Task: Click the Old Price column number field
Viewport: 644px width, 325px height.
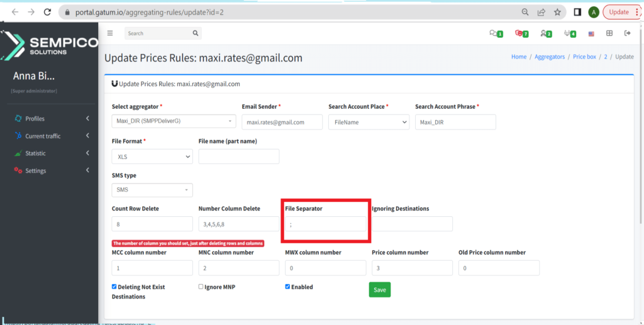Action: (x=499, y=268)
